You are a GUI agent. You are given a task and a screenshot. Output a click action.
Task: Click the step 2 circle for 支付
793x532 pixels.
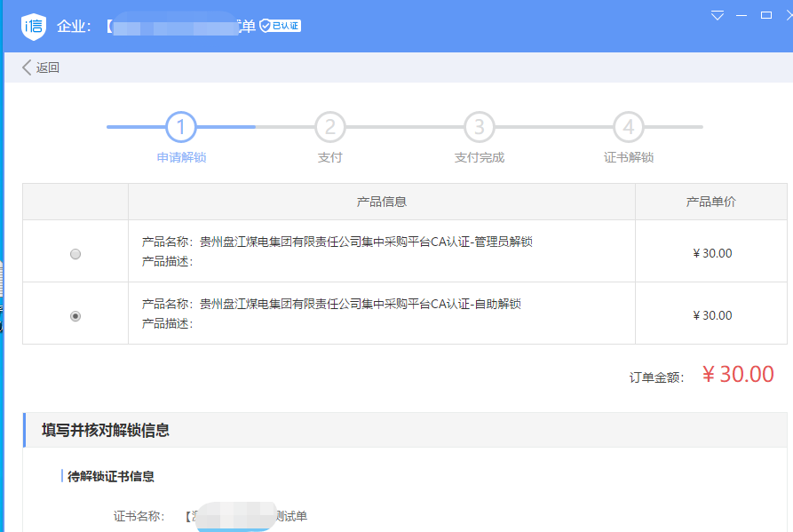pyautogui.click(x=329, y=127)
